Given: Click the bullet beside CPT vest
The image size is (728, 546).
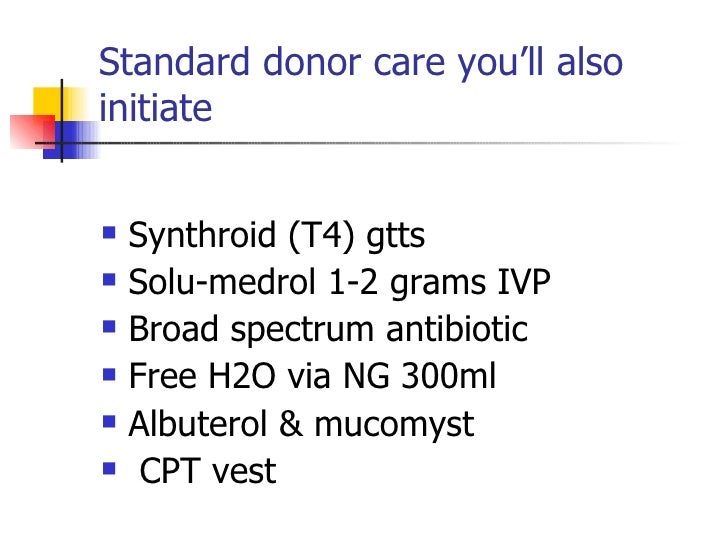Looking at the screenshot, I should [x=109, y=469].
